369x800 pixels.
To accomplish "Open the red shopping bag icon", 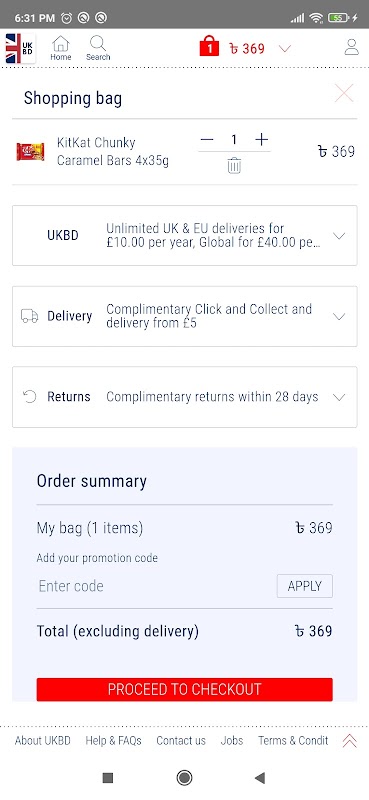I will tap(209, 46).
